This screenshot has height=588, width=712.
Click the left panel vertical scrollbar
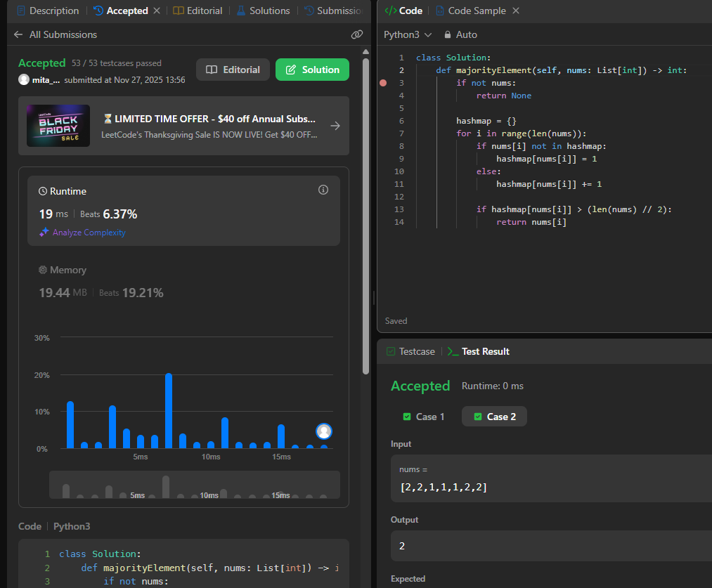pyautogui.click(x=366, y=216)
